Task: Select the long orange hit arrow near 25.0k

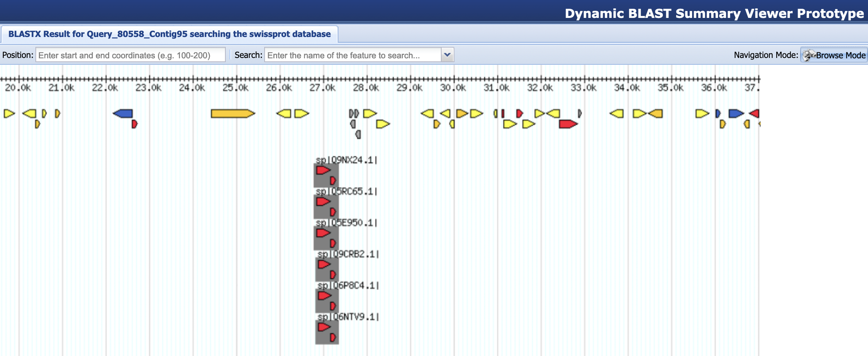Action: click(233, 114)
